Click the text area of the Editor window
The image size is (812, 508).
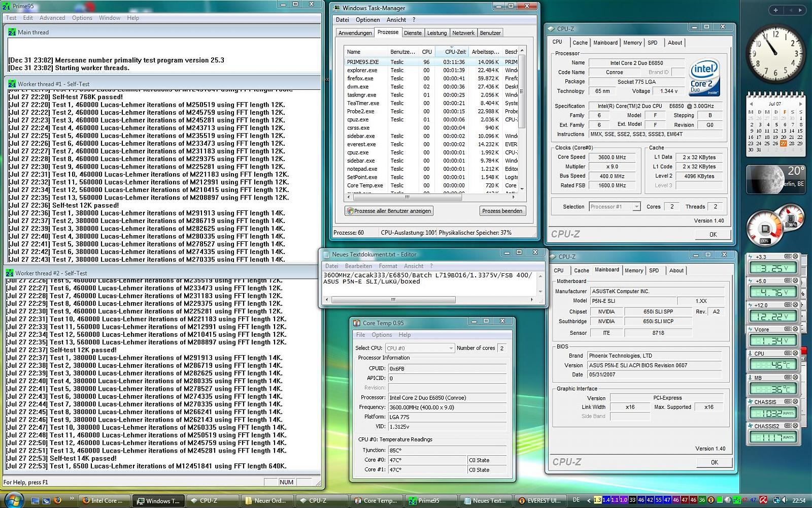[429, 283]
